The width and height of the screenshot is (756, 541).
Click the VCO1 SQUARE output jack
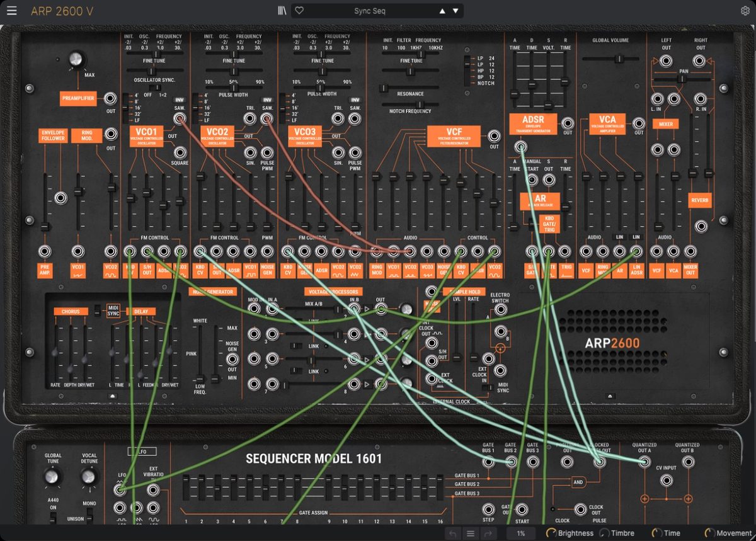tap(180, 152)
